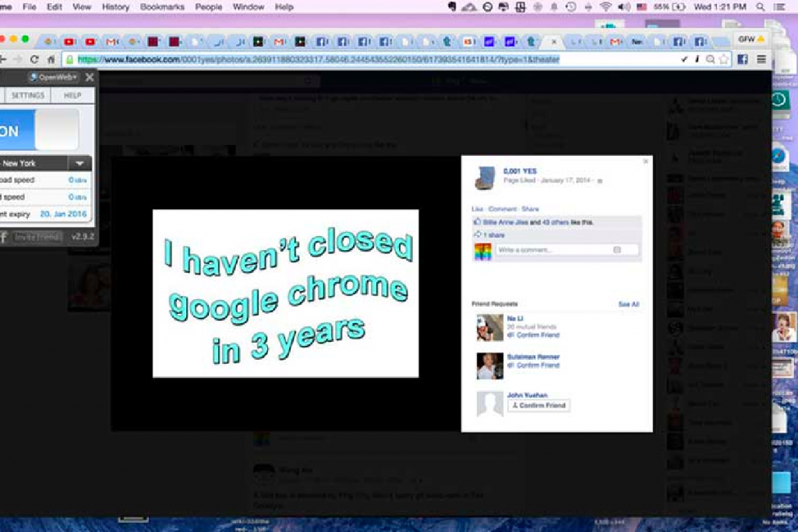Click the GFW warning button

coord(752,39)
